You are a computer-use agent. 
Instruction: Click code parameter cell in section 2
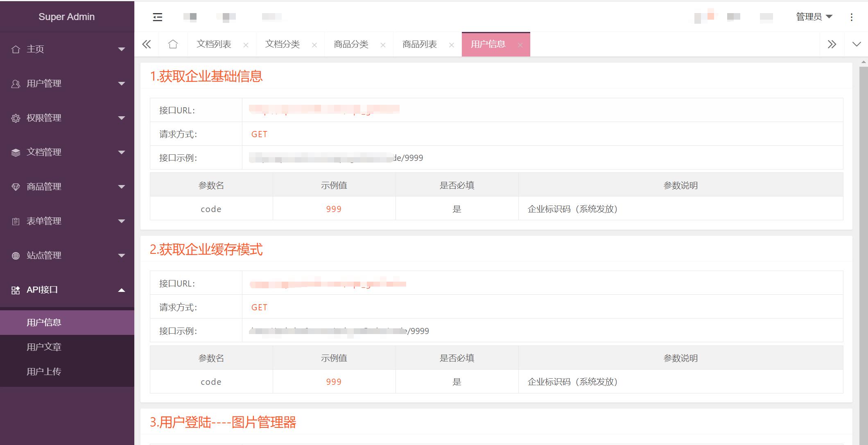point(211,382)
